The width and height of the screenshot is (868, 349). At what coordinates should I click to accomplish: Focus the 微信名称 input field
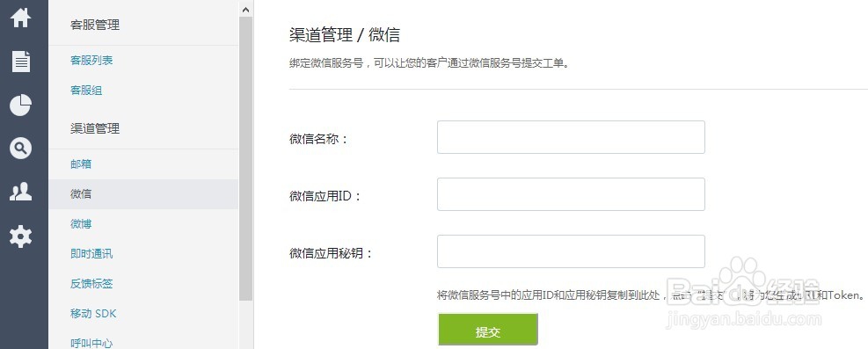coord(571,137)
